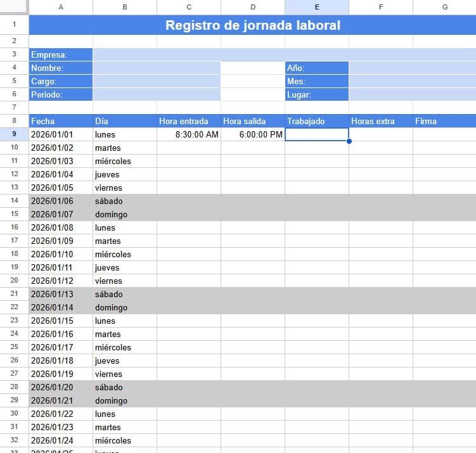
Task: Select column C header
Action: pyautogui.click(x=189, y=7)
